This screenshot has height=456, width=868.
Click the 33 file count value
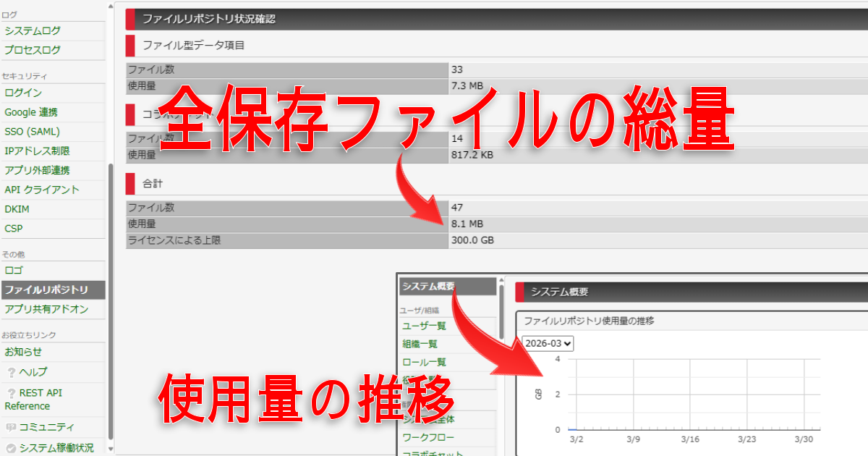457,70
